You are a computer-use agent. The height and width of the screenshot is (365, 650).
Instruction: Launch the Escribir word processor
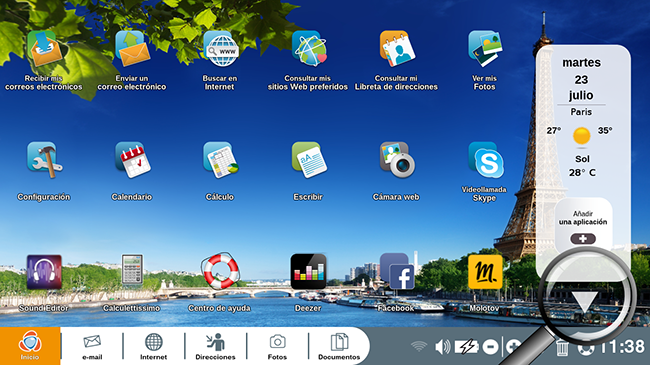[x=309, y=160]
